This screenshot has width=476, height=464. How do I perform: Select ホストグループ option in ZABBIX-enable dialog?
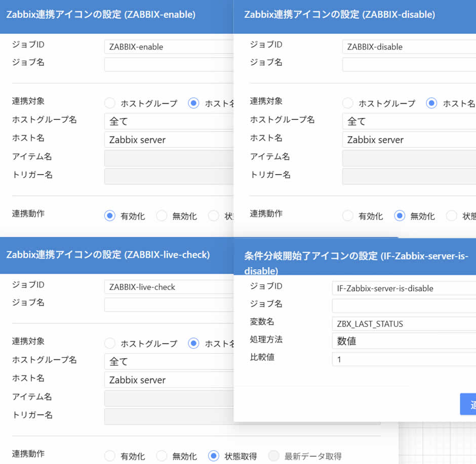[110, 103]
